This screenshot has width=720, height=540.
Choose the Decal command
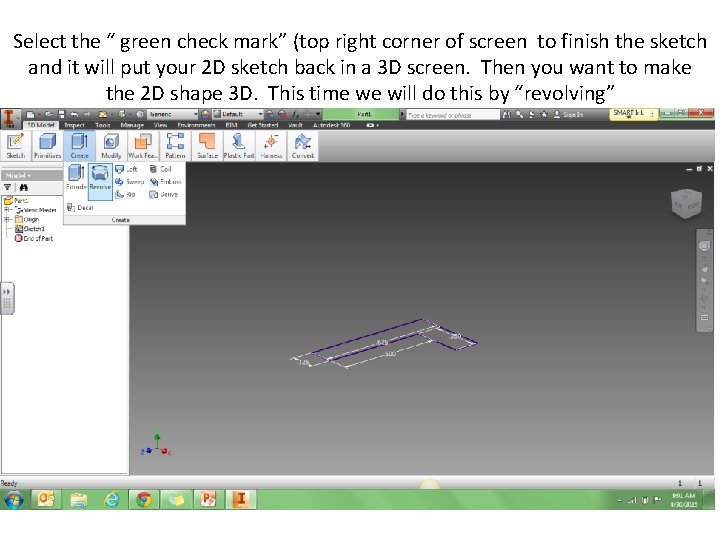coord(80,208)
